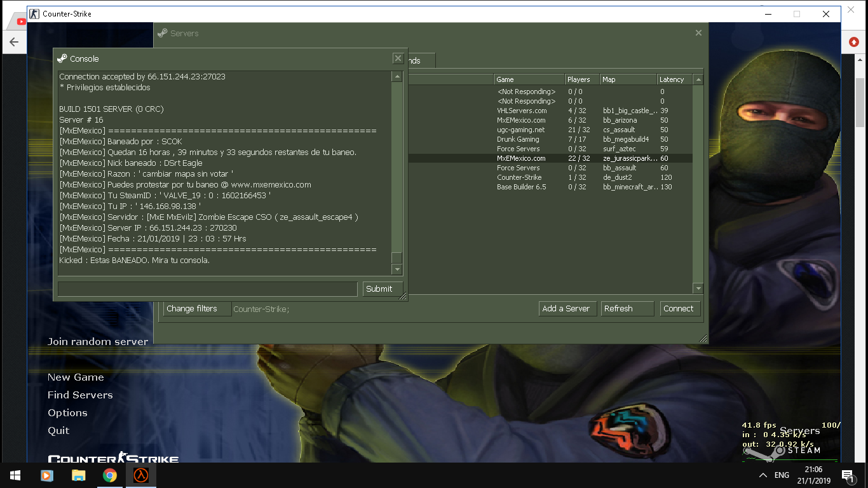Click the YouTube browser tab icon
Screen dimensions: 868x488
(21, 21)
